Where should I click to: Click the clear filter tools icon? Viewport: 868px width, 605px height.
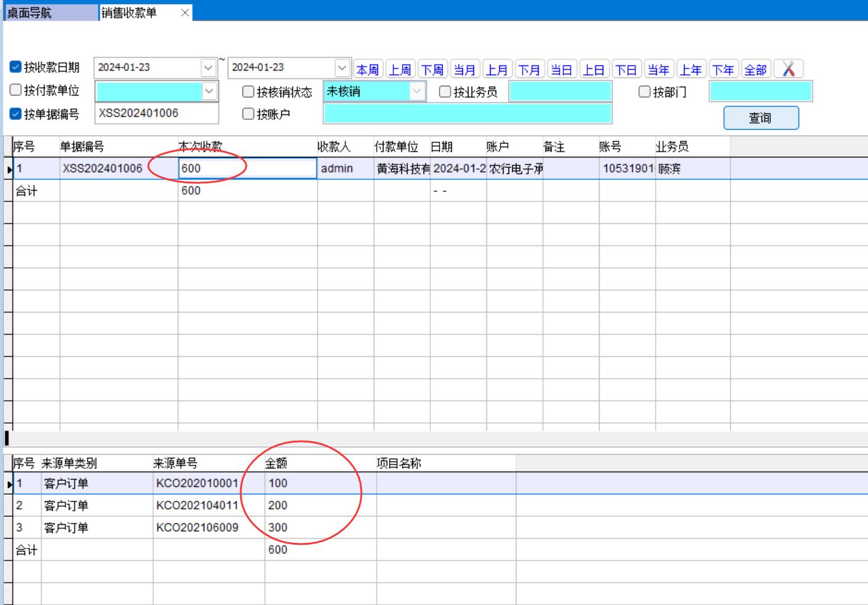pyautogui.click(x=789, y=69)
